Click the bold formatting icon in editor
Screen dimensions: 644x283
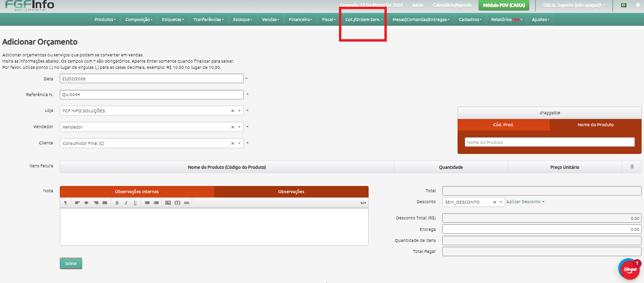[117, 203]
